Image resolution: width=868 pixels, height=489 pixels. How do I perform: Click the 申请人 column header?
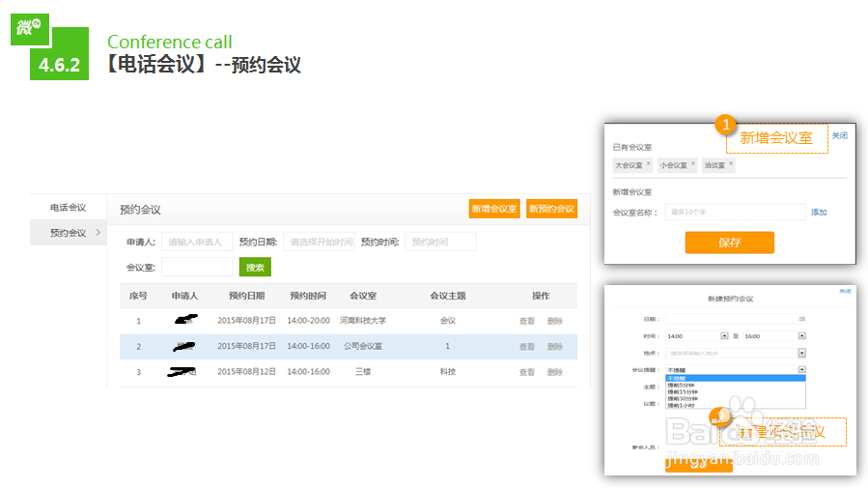184,296
